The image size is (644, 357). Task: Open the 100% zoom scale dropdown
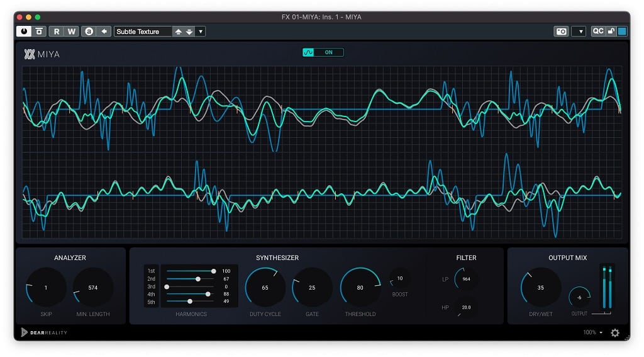pos(592,332)
